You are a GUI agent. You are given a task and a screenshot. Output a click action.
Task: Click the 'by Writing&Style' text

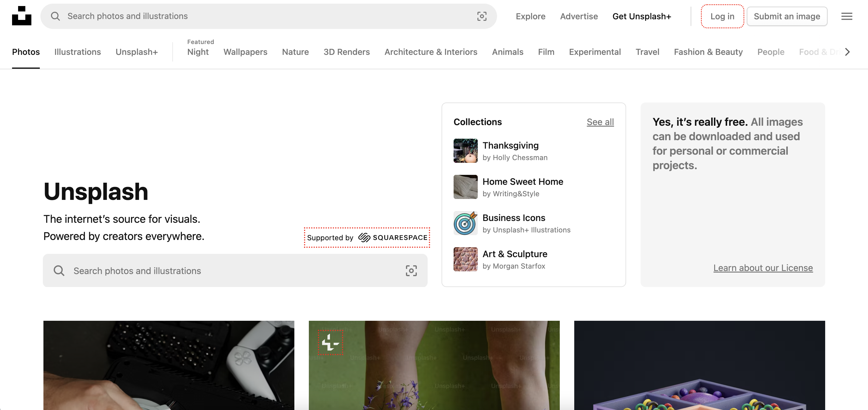click(x=511, y=194)
